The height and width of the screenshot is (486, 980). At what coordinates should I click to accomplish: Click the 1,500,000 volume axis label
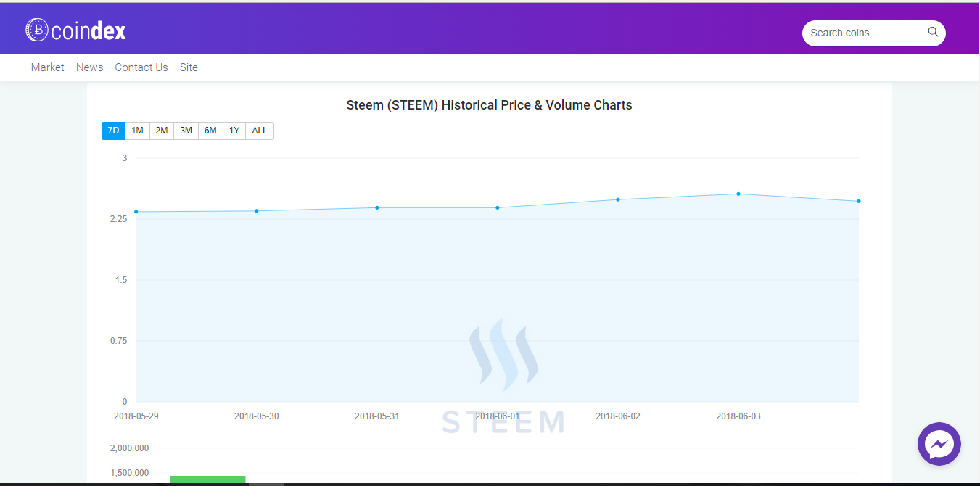[130, 473]
